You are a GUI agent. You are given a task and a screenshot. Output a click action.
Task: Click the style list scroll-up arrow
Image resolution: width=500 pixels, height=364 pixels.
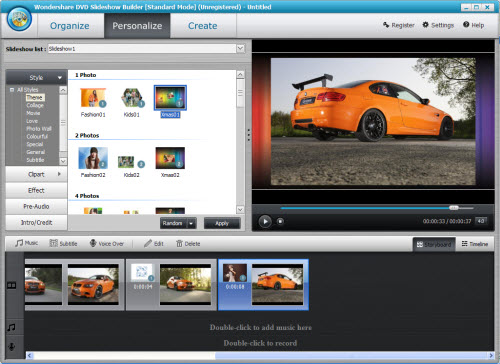coord(240,75)
